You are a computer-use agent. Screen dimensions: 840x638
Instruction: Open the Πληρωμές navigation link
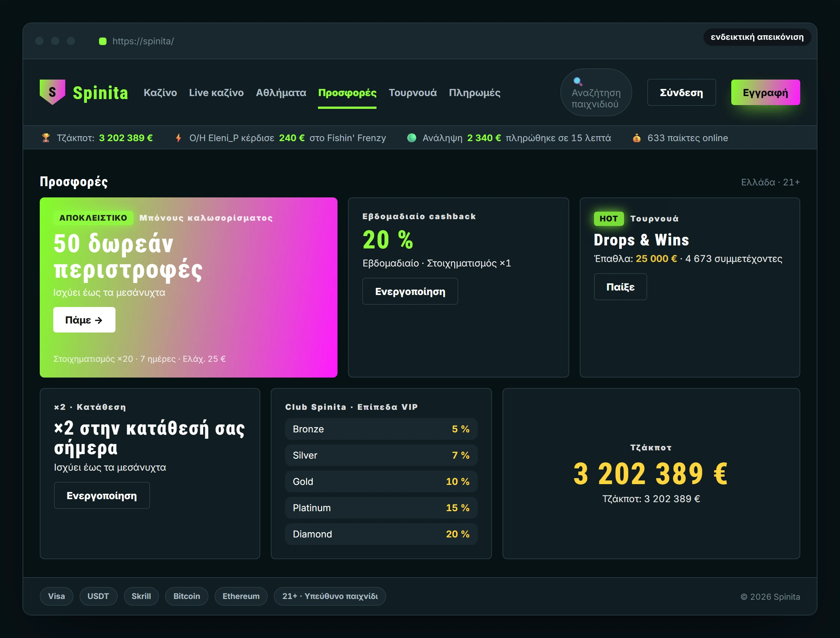tap(475, 93)
